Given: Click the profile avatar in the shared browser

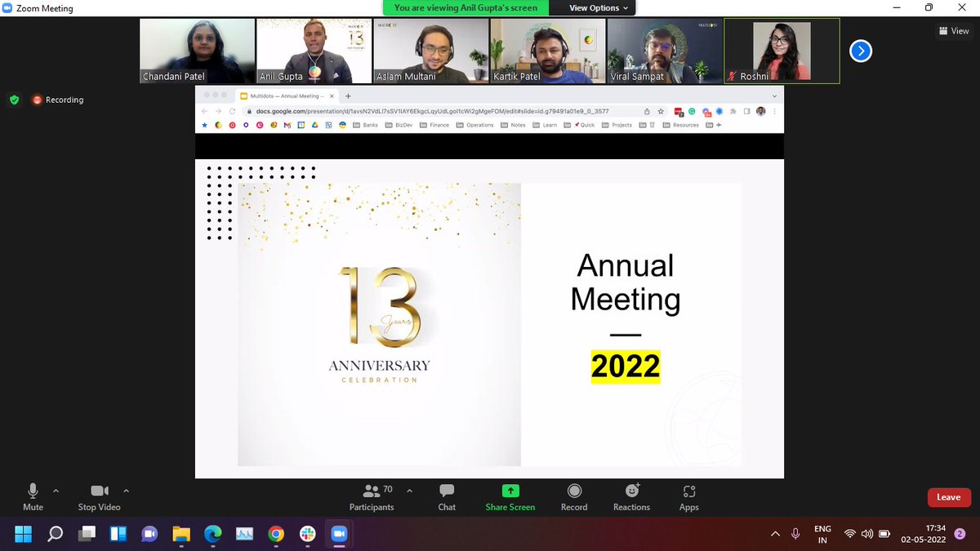Looking at the screenshot, I should tap(760, 110).
